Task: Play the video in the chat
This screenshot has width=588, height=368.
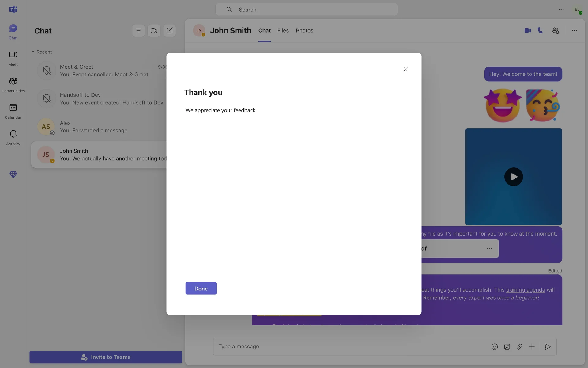Action: (x=513, y=177)
